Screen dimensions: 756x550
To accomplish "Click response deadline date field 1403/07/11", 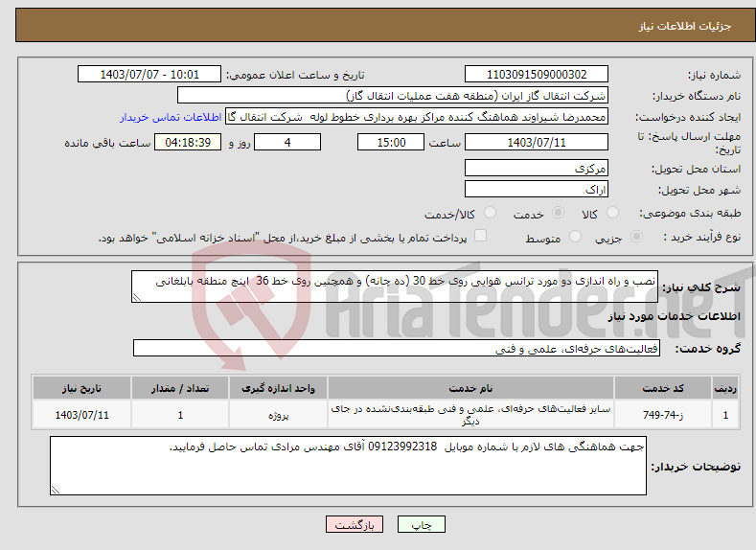I will (537, 142).
